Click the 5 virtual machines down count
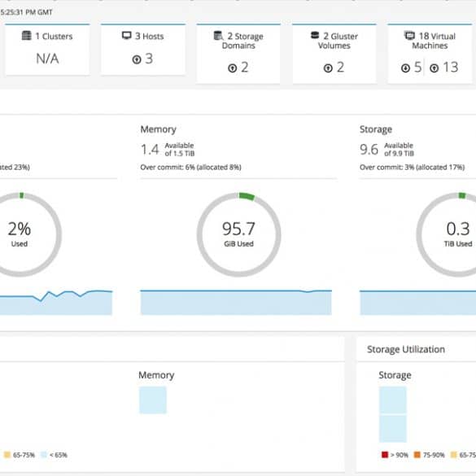476x476 pixels. click(417, 67)
